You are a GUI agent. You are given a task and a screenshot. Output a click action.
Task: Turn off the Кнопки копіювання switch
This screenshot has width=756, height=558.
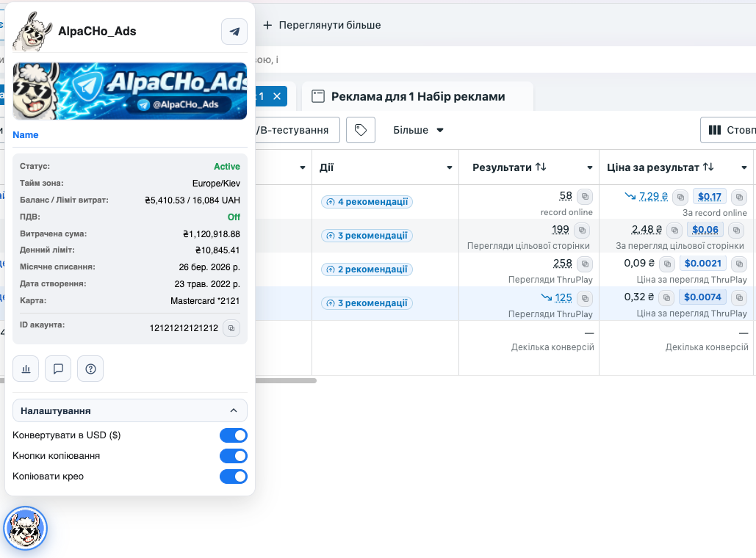coord(233,455)
